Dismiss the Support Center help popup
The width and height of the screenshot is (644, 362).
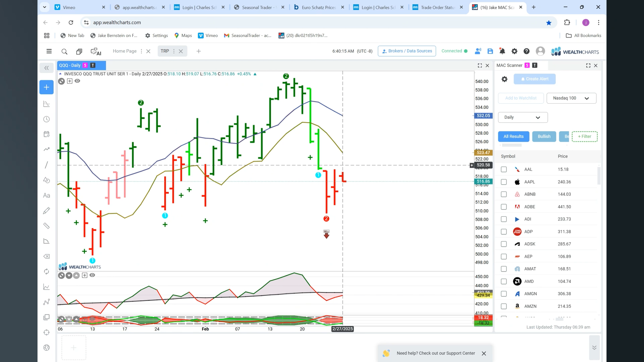point(484,353)
